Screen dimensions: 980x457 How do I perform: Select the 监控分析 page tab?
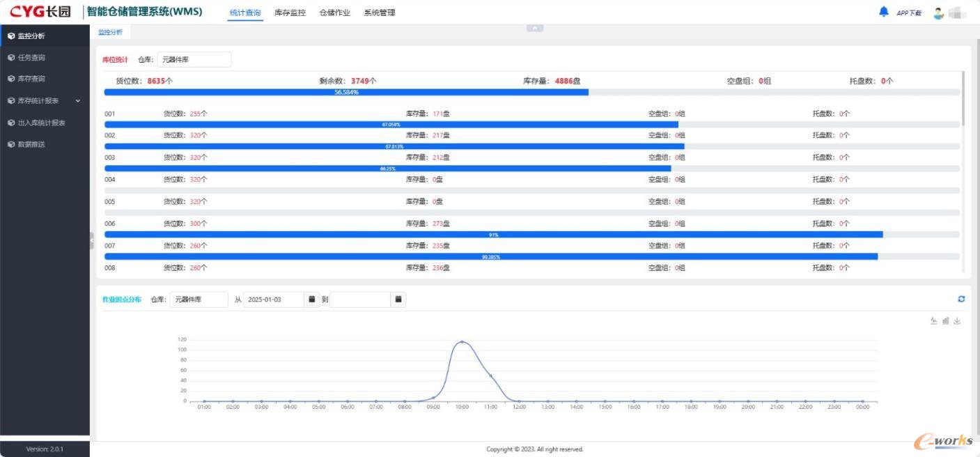pyautogui.click(x=110, y=32)
